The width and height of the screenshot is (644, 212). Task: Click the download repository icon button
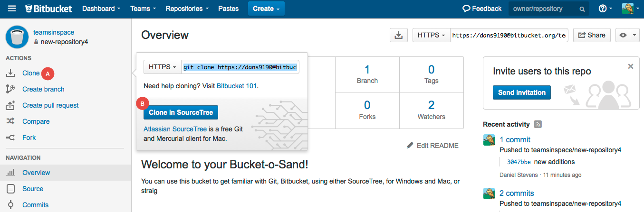[x=399, y=35]
